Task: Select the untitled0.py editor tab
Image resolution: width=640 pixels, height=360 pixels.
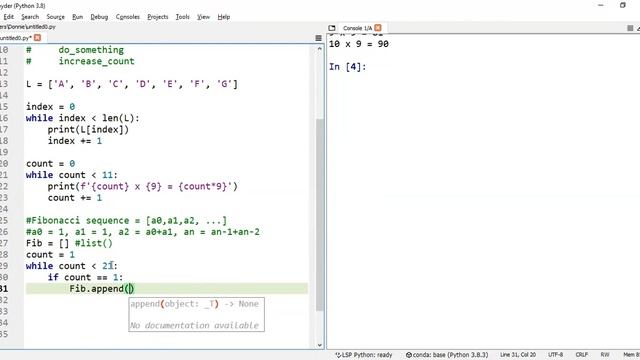Action: [16, 38]
